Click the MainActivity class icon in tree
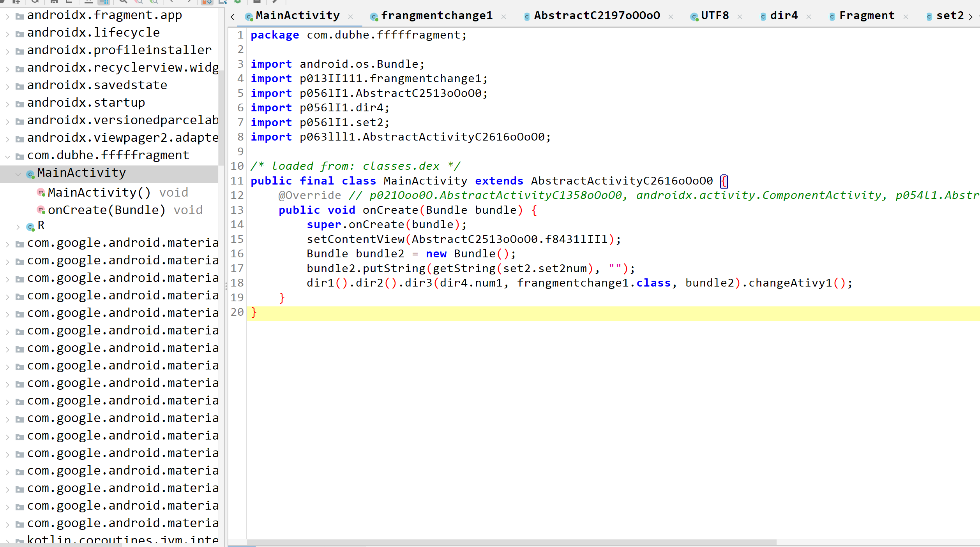Screen dimensions: 980x547 [x=30, y=174]
